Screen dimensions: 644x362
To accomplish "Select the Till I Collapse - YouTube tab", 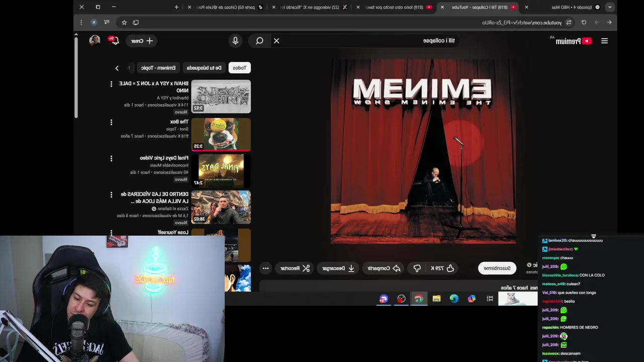I will (x=478, y=7).
